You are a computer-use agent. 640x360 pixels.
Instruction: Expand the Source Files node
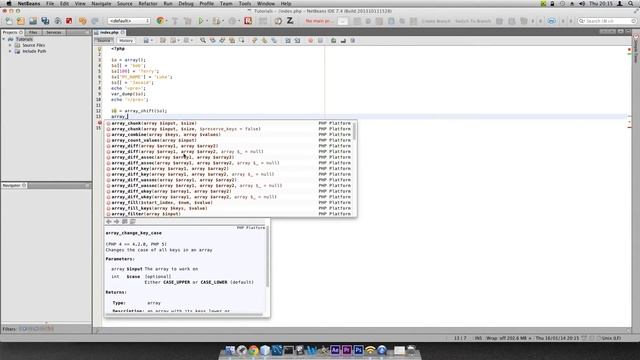(10, 45)
